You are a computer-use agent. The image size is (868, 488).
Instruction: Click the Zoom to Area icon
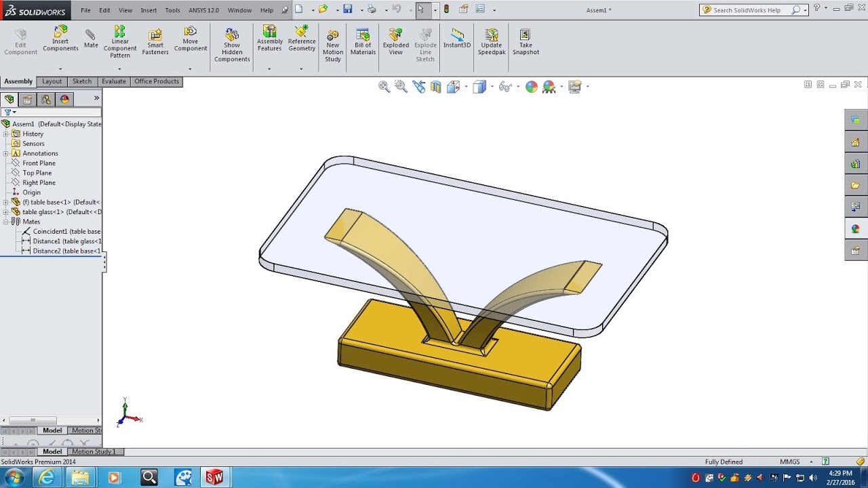pos(401,86)
